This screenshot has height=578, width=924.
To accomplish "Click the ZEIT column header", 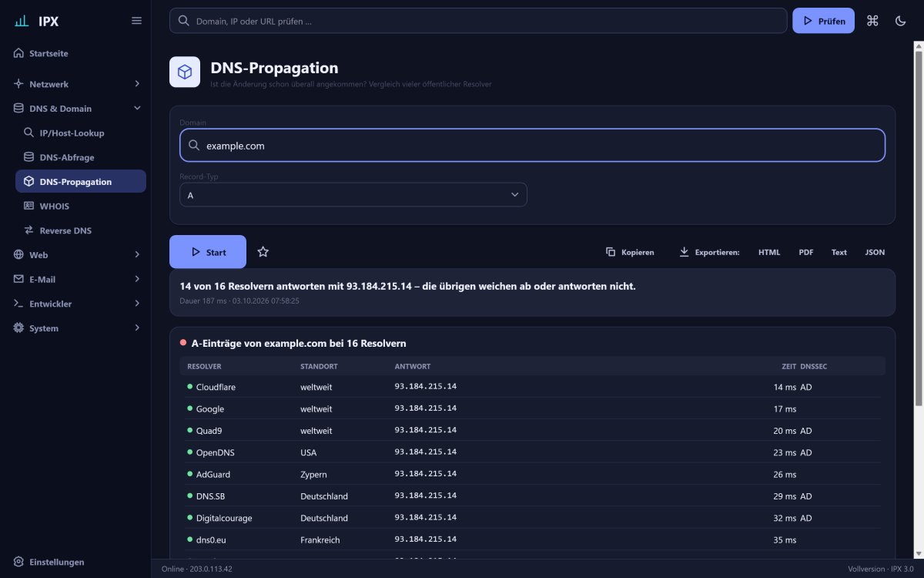I will [789, 366].
